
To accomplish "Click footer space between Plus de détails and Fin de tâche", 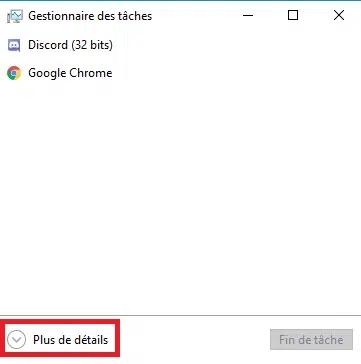I will 195,340.
